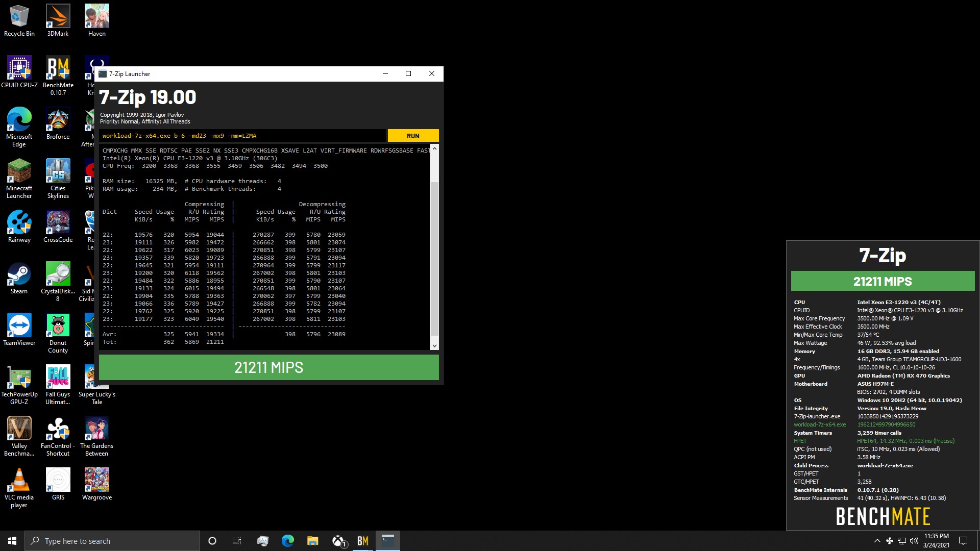The width and height of the screenshot is (980, 551).
Task: Open the Rainway desktop icon
Action: point(19,227)
